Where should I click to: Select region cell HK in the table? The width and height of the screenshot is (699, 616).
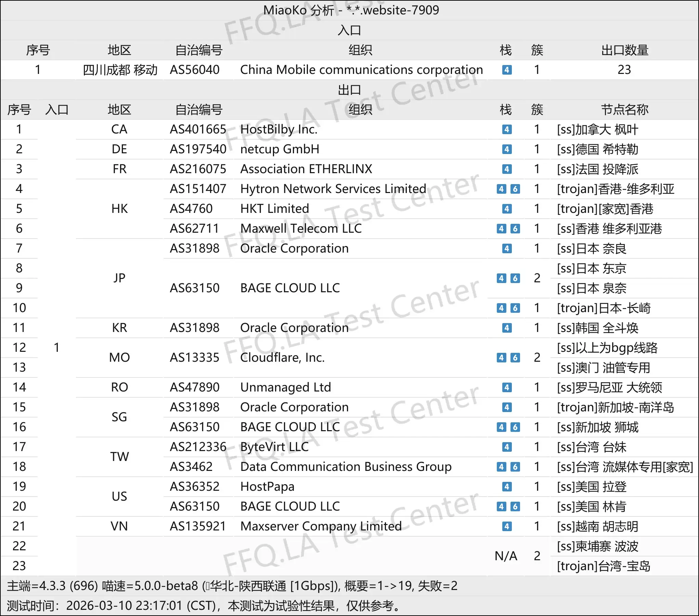tap(119, 209)
